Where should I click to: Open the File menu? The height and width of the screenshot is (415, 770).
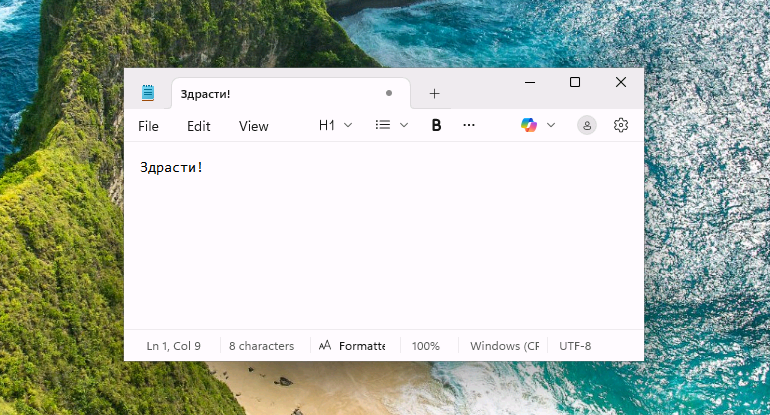[x=148, y=126]
